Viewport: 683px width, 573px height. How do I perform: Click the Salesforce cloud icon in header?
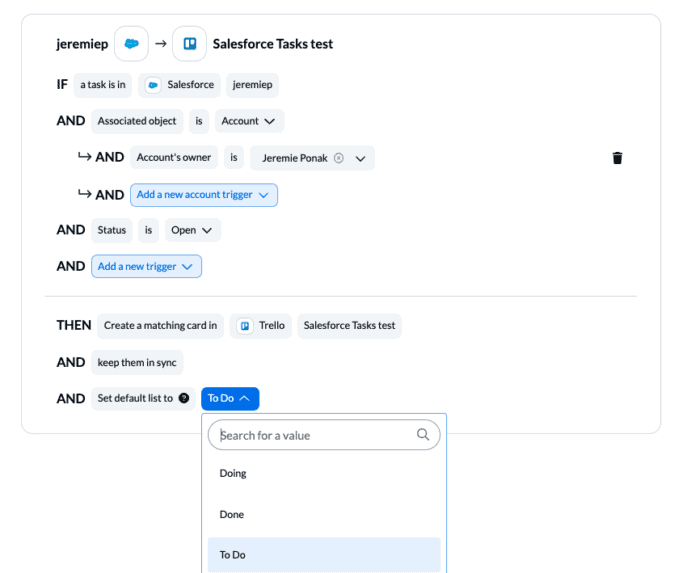131,44
